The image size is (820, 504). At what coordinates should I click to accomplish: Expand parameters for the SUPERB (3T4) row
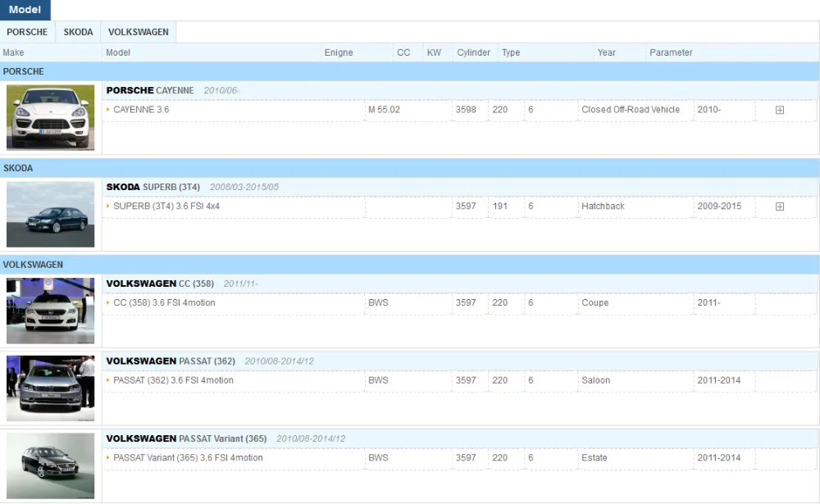coord(779,207)
